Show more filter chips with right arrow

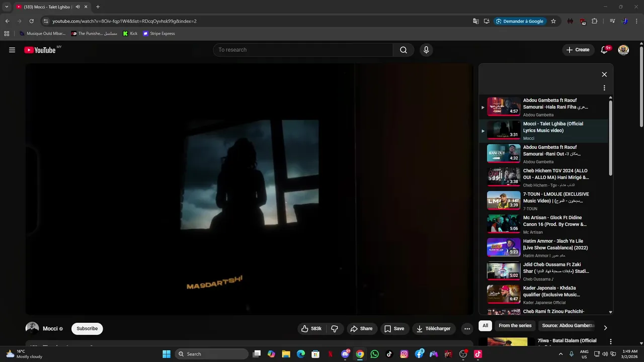(605, 327)
